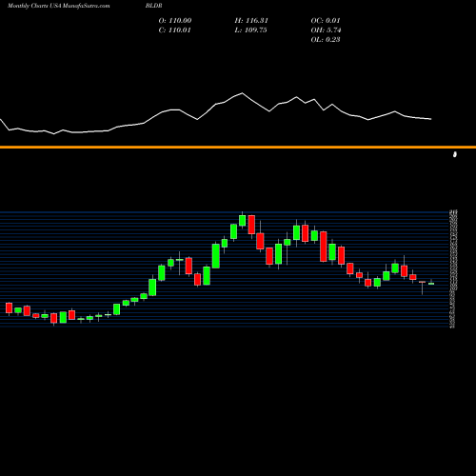This screenshot has height=476, width=476.
Task: Select the 'O: 110.00' open value
Action: coord(175,21)
